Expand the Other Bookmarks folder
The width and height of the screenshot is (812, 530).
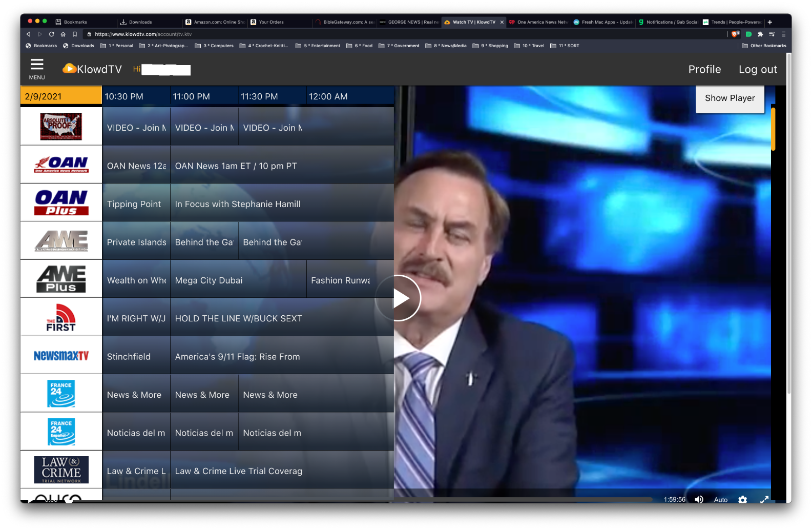(x=763, y=46)
